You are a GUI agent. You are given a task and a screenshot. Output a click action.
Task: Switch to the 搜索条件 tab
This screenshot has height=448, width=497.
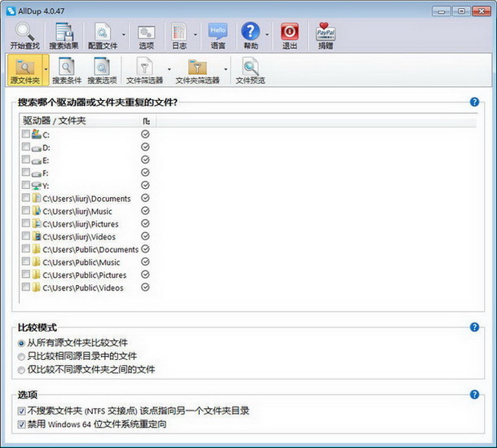[x=67, y=70]
